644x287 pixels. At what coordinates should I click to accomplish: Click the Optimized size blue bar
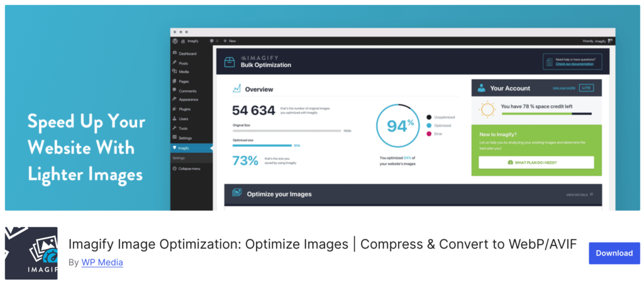click(x=262, y=145)
